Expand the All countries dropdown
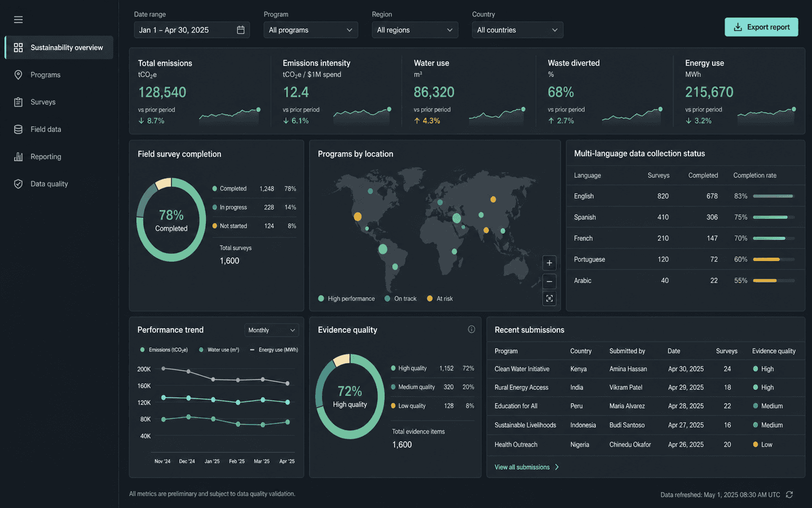This screenshot has width=812, height=508. tap(518, 30)
